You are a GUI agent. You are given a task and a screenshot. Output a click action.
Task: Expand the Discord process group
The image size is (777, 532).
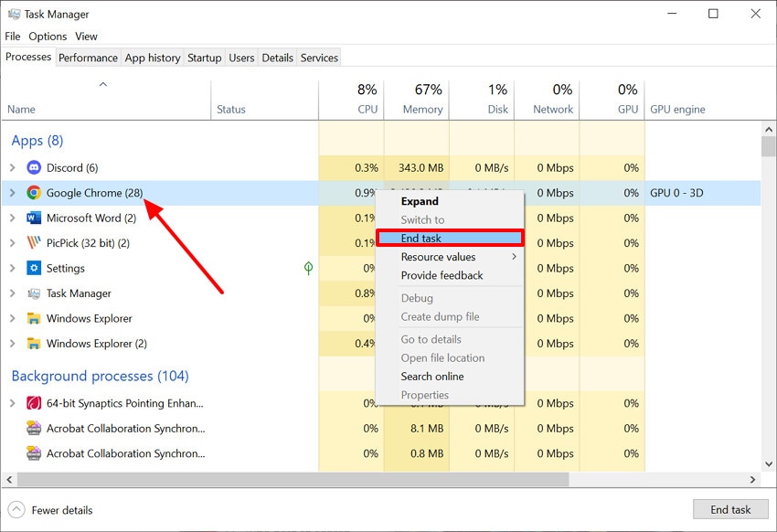coord(12,167)
